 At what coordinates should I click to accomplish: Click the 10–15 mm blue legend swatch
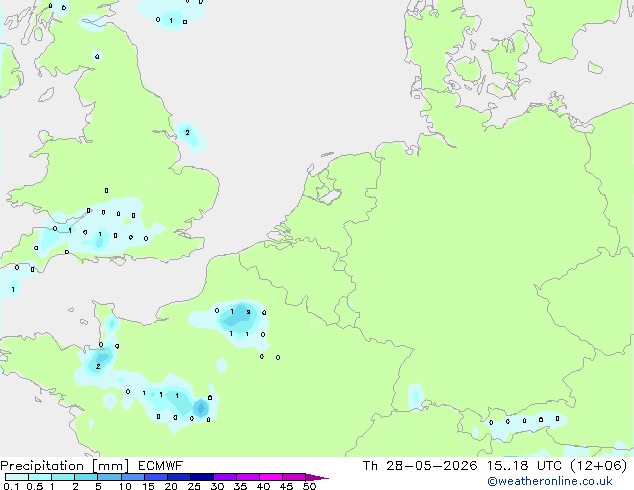[x=132, y=477]
